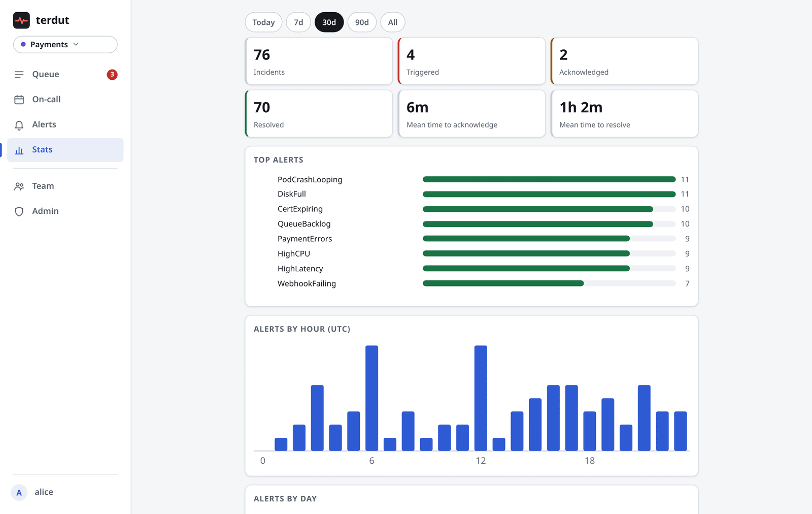This screenshot has height=514, width=812.
Task: Expand the Payments team dropdown
Action: point(65,45)
